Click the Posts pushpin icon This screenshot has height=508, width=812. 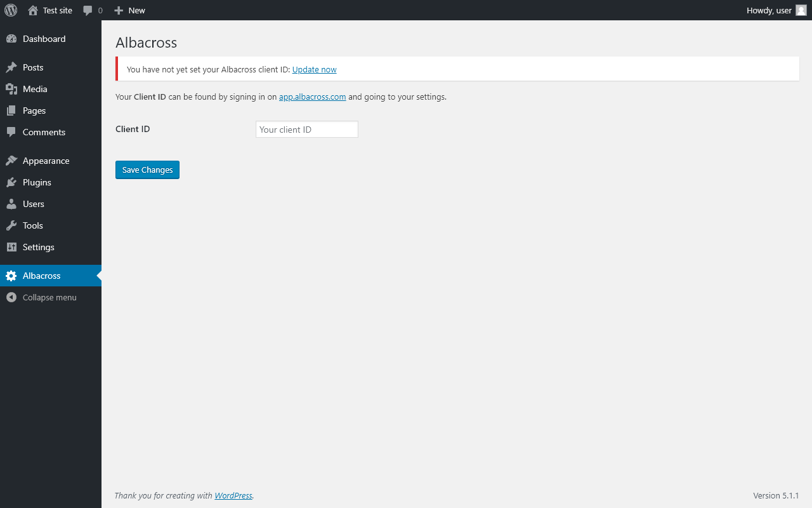tap(11, 67)
